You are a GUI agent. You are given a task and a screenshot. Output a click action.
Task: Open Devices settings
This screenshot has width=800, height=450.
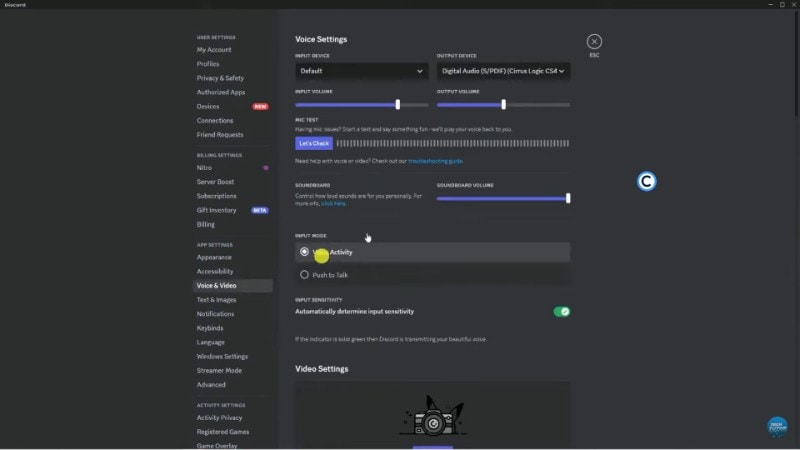click(208, 107)
